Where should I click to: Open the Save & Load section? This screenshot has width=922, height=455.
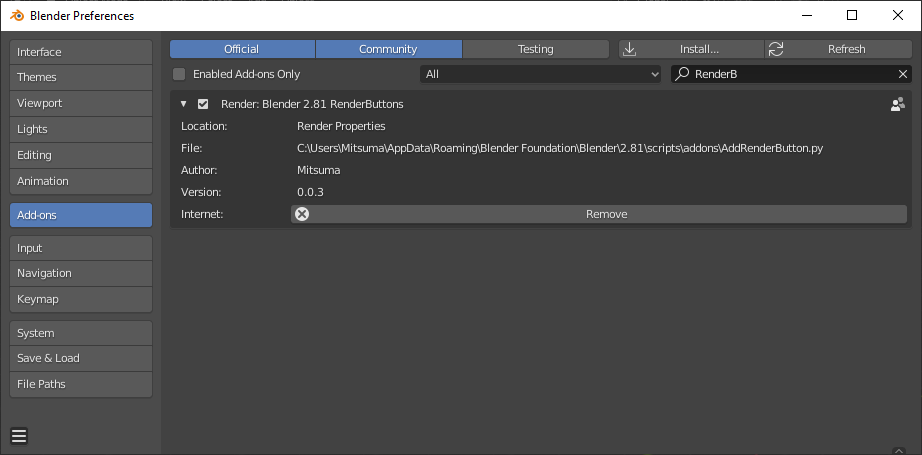[x=81, y=358]
